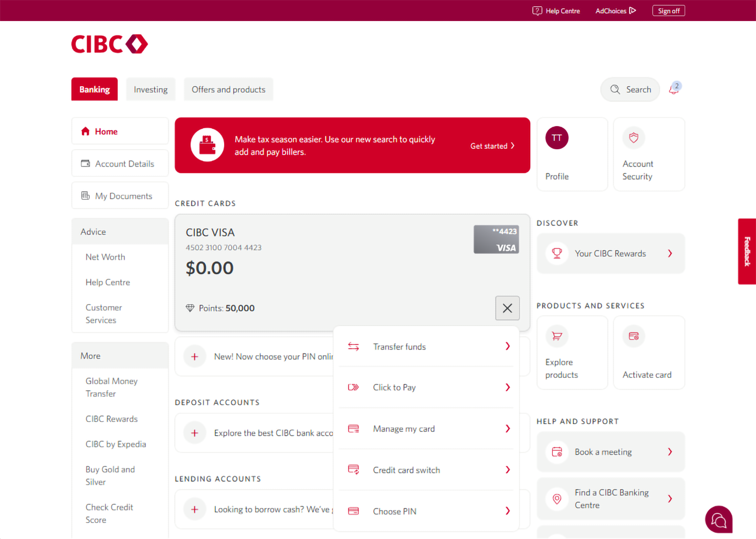This screenshot has width=756, height=539.
Task: Open Book a meeting chevron
Action: [x=670, y=452]
